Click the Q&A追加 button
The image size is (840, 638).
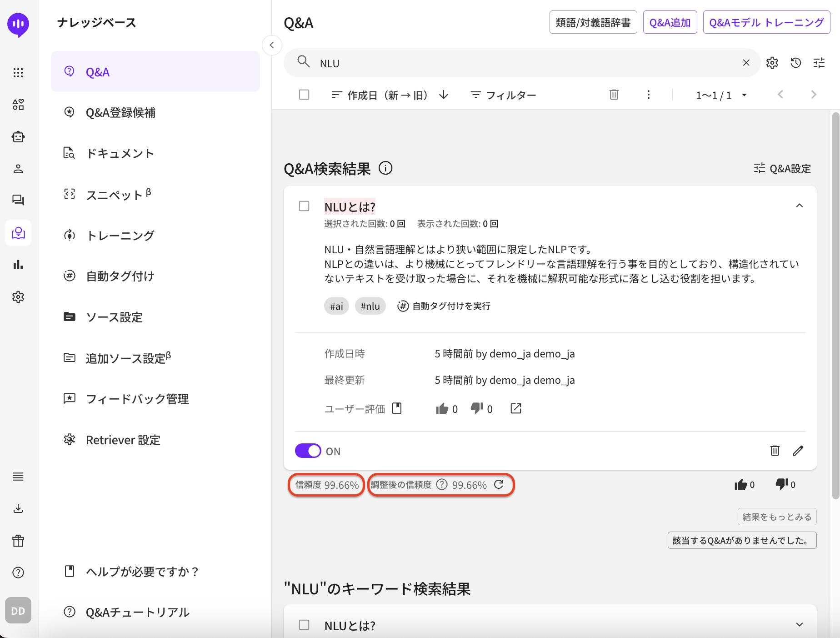670,23
